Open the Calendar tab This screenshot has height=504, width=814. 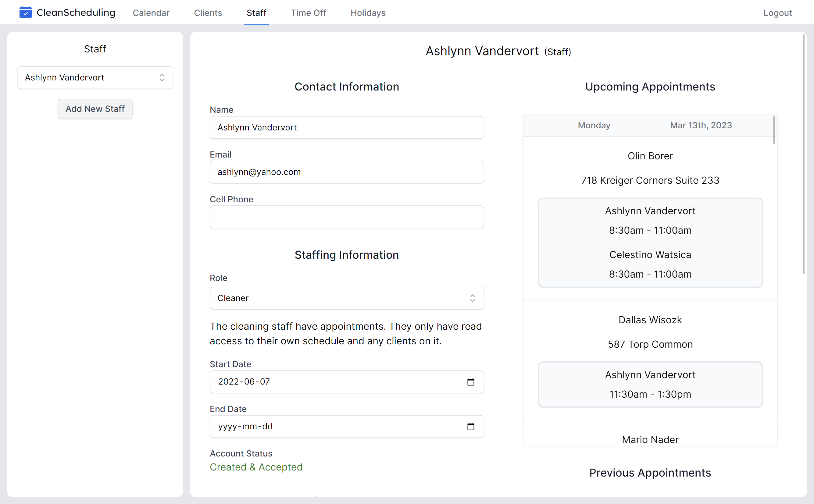point(151,13)
